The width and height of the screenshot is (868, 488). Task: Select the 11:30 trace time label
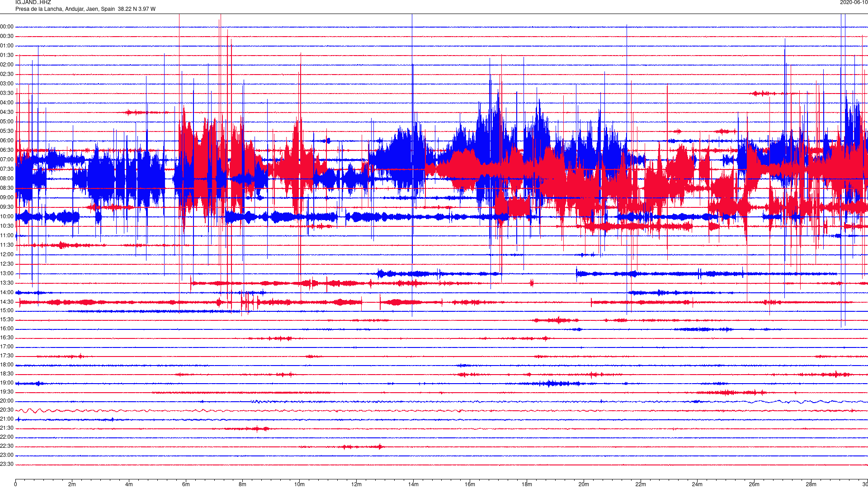tap(7, 245)
